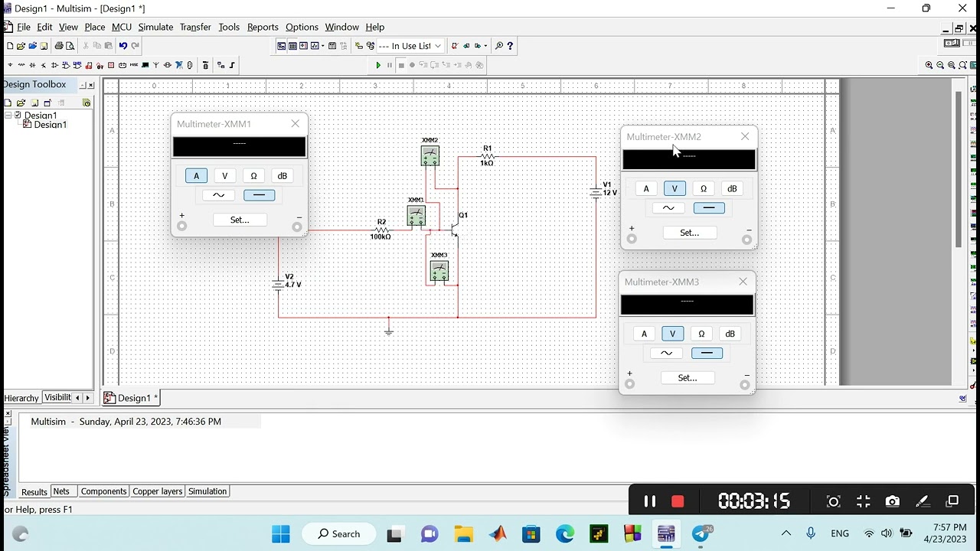
Task: Take a screenshot with the recorder camera icon
Action: pos(892,501)
